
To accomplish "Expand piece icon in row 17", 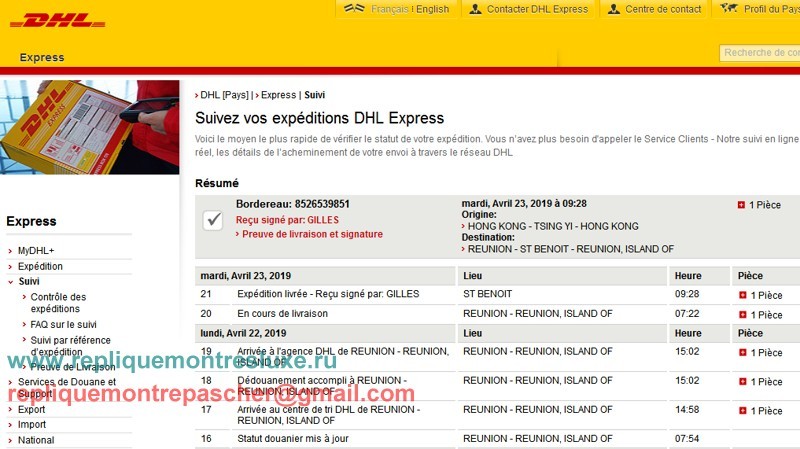I will point(742,410).
